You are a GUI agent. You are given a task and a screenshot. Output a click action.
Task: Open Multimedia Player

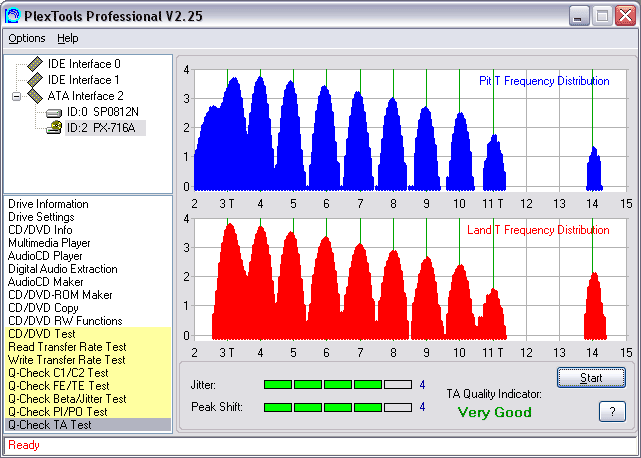(x=49, y=243)
